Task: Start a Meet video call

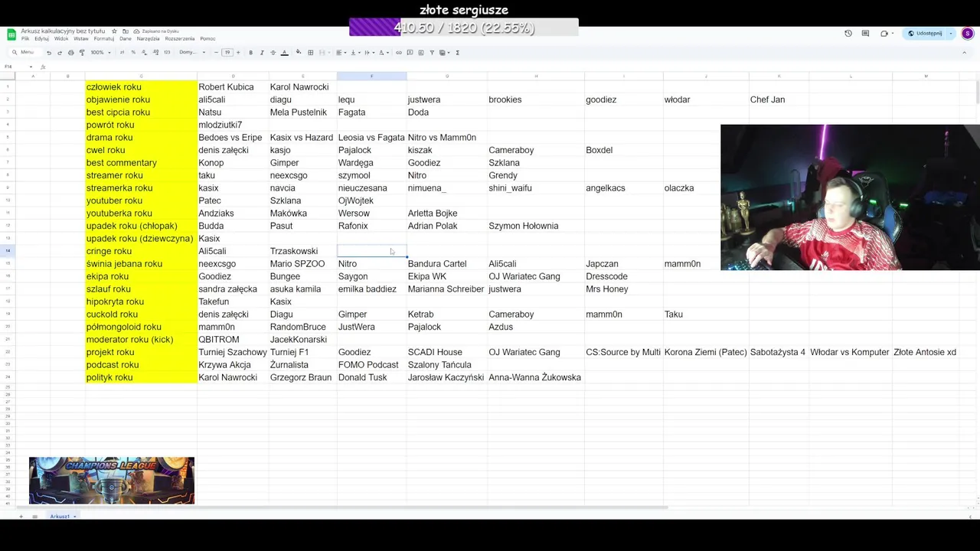Action: [x=884, y=34]
